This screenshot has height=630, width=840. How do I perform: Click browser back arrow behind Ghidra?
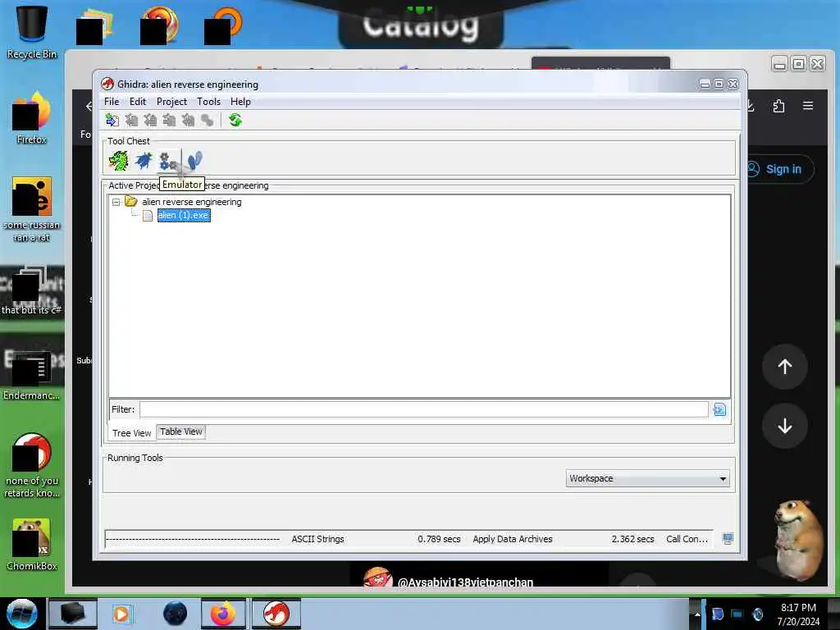[x=89, y=106]
